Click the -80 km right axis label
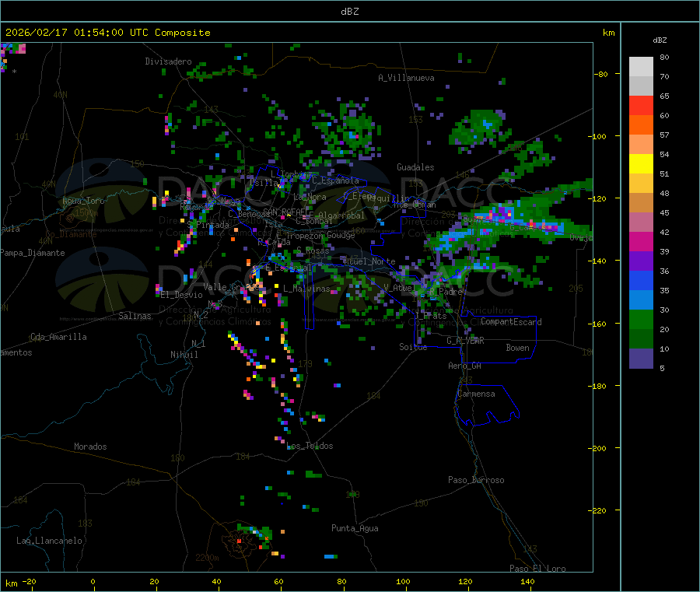 pos(601,74)
